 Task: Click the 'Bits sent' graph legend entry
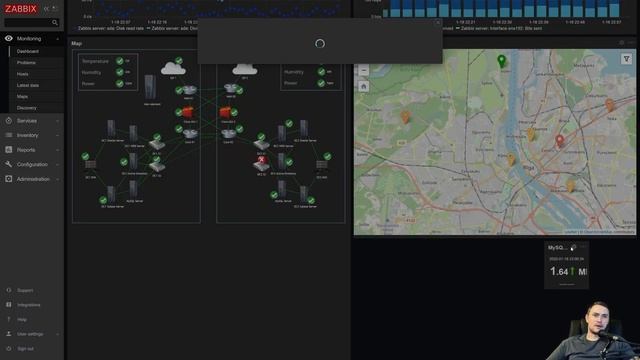coord(499,29)
